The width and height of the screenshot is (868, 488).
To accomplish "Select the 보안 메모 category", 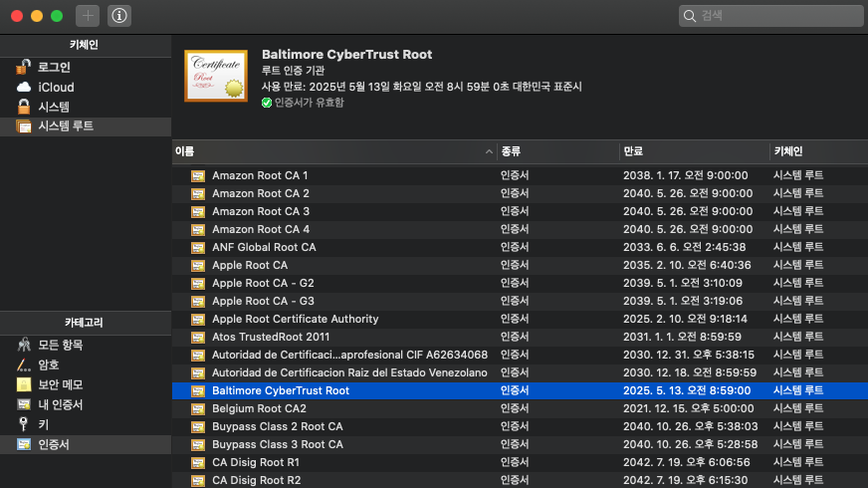I will coord(86,384).
